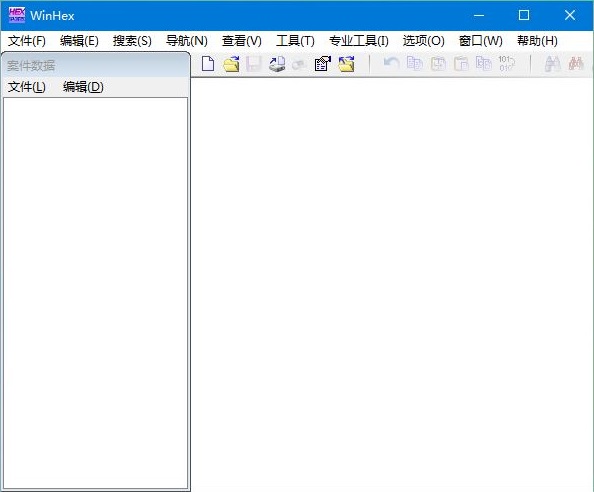Open the 导航(N) menu

187,41
